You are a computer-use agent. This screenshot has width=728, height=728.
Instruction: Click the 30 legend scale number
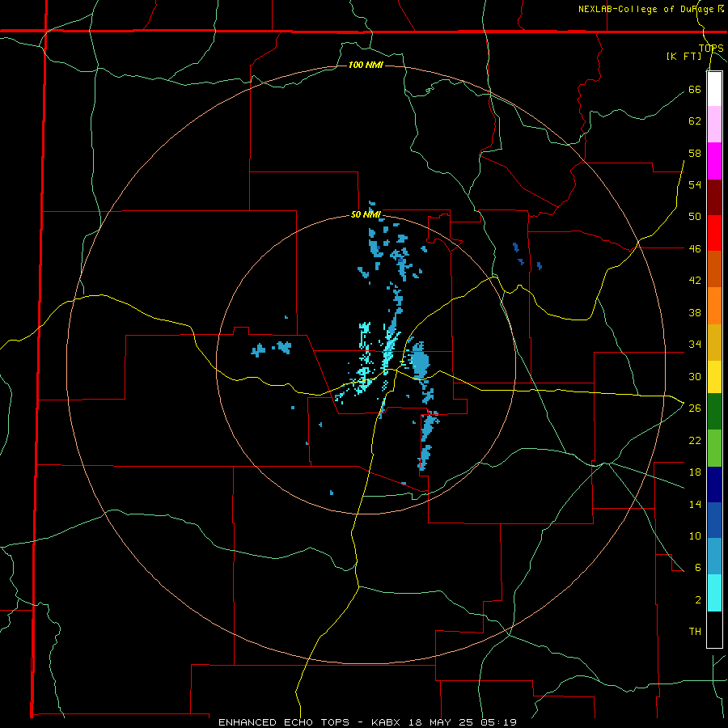point(695,376)
